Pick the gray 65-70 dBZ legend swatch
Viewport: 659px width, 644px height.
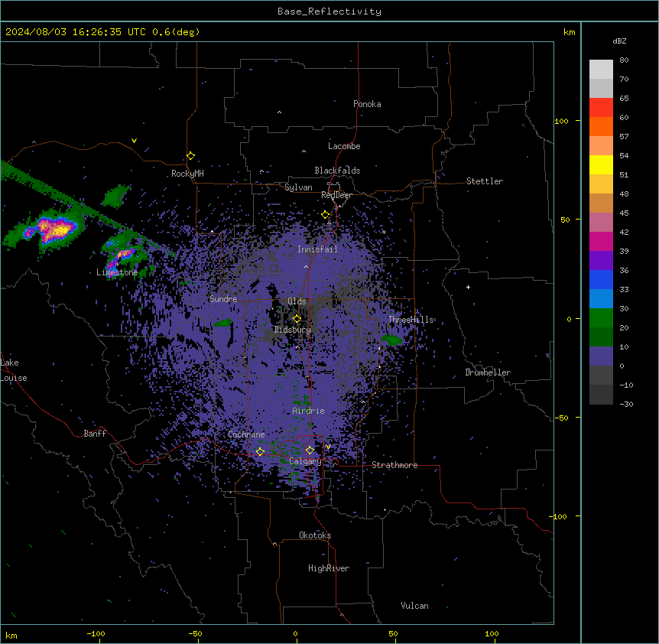point(601,88)
